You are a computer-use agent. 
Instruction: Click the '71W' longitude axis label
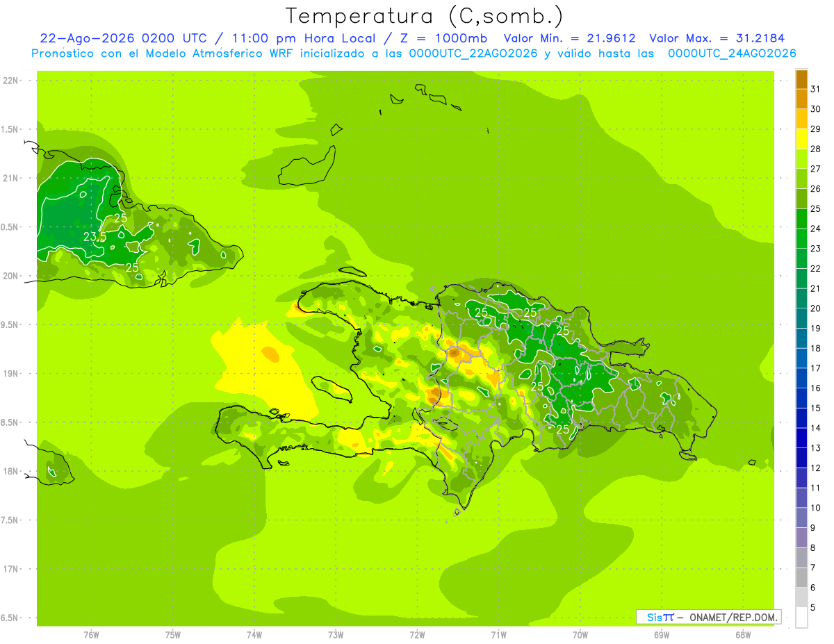point(498,635)
